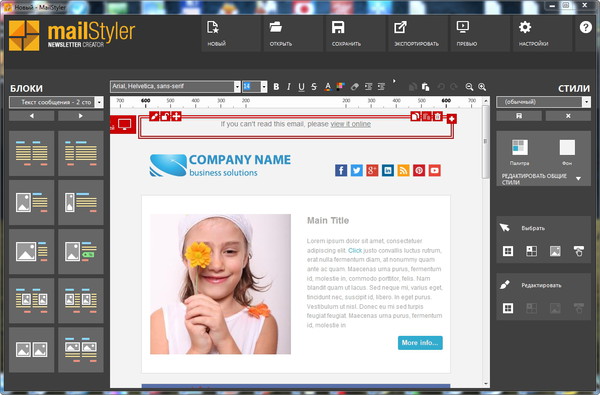
Task: Click the YouTube social icon
Action: (x=434, y=170)
